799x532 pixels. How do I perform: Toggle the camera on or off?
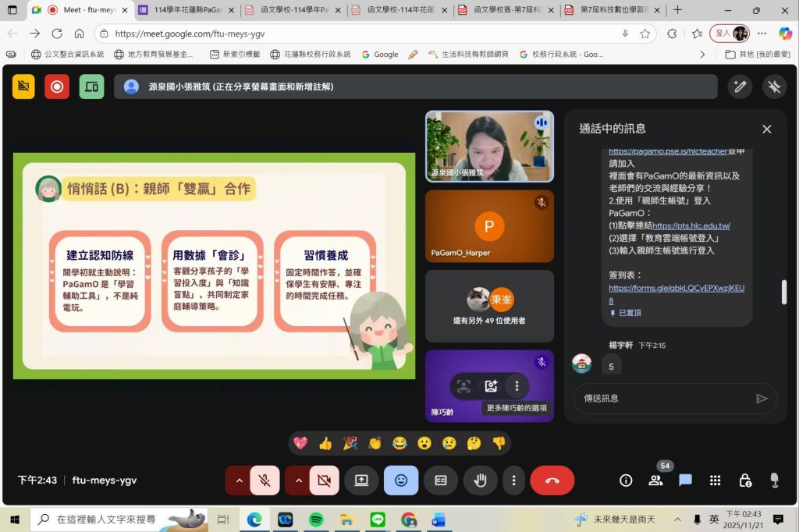(324, 481)
